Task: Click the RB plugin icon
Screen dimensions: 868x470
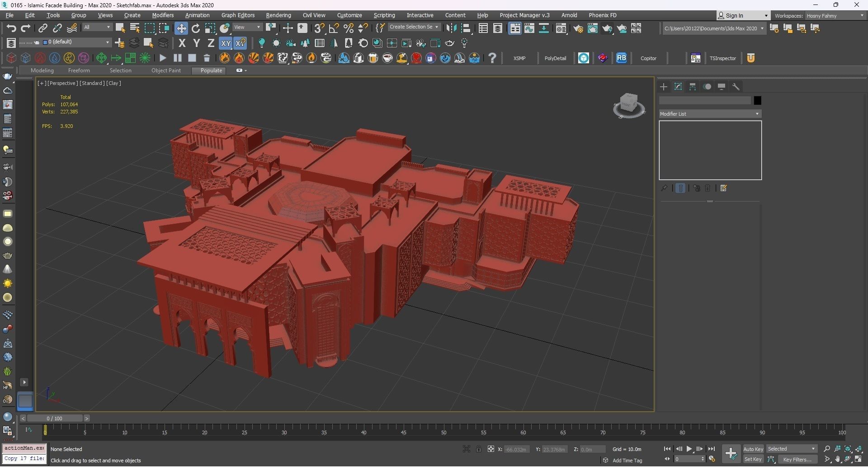Action: coord(621,58)
